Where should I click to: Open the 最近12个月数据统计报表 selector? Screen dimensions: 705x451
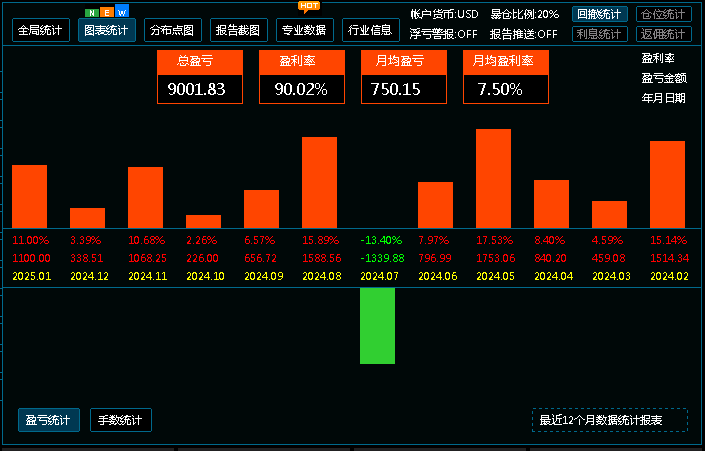(x=609, y=420)
